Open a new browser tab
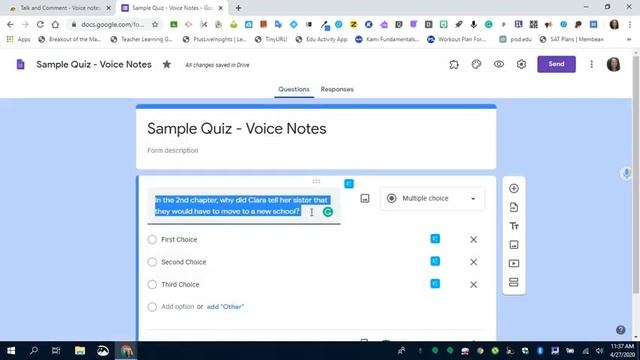 point(238,8)
